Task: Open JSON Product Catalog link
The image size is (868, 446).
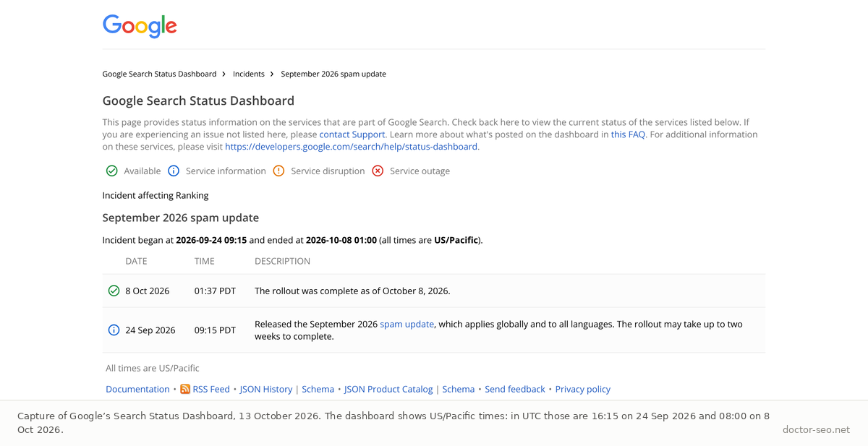Action: pos(388,389)
